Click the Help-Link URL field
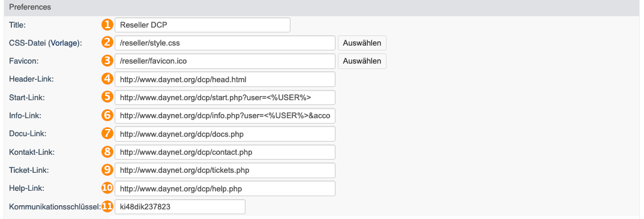This screenshot has width=644, height=219. (225, 188)
